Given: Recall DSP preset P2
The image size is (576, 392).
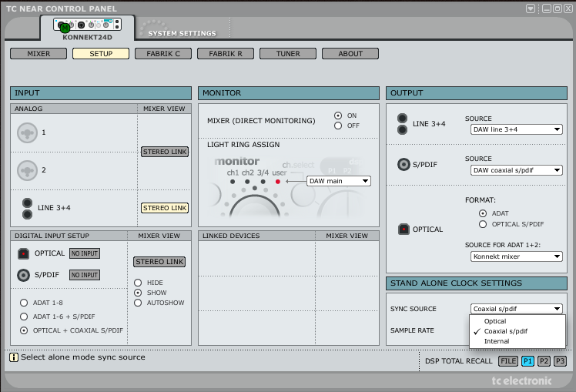Looking at the screenshot, I should pos(544,361).
